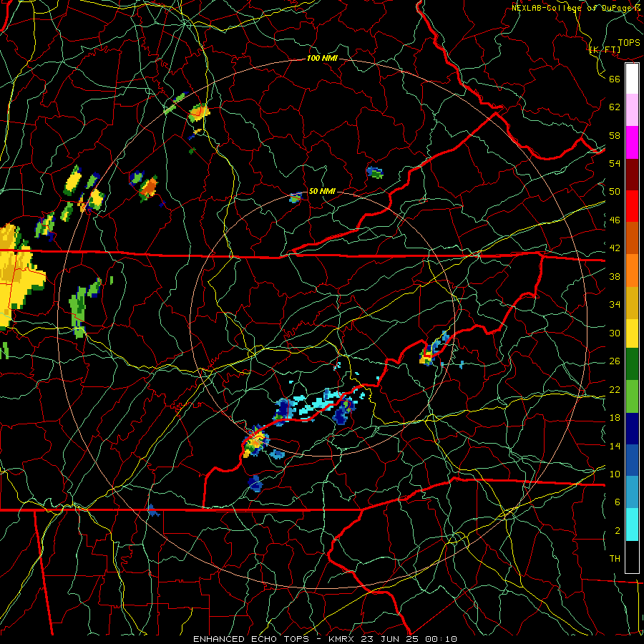Click the dark green legend swatch

point(632,364)
